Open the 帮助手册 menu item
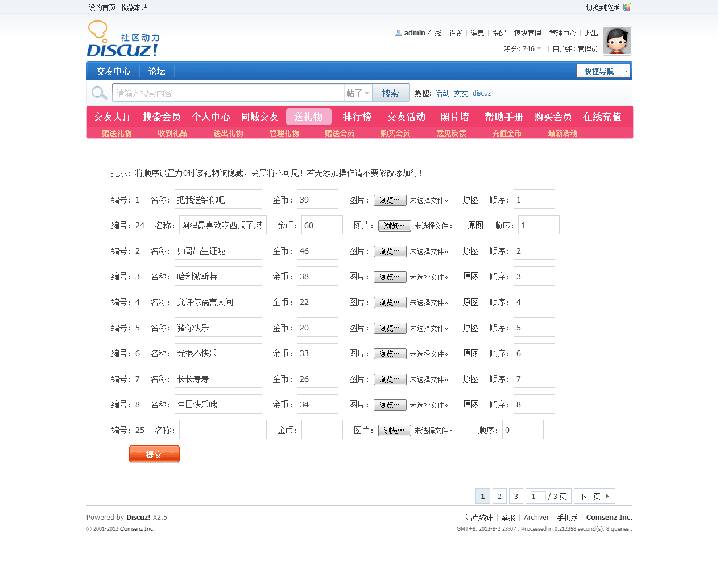This screenshot has height=562, width=728. click(504, 117)
